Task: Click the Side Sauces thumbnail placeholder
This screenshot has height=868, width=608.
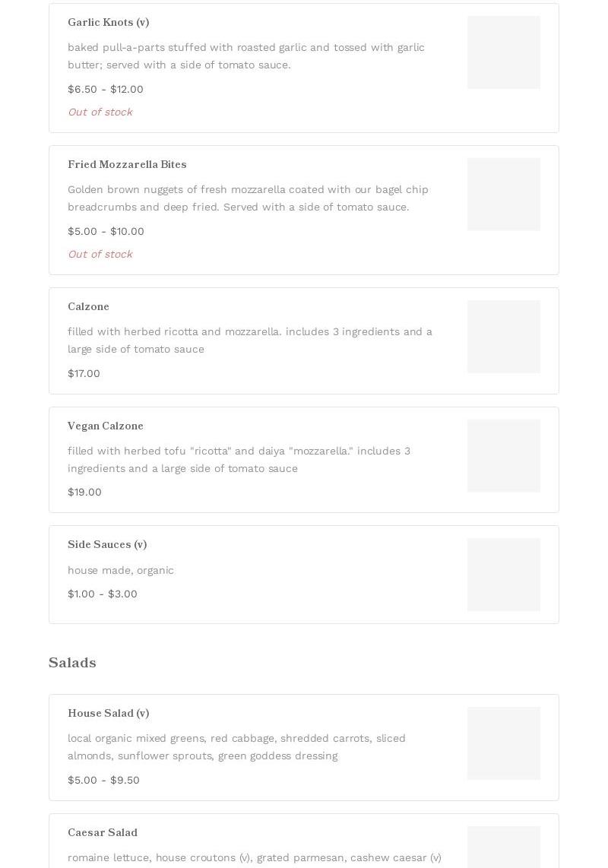Action: [503, 575]
